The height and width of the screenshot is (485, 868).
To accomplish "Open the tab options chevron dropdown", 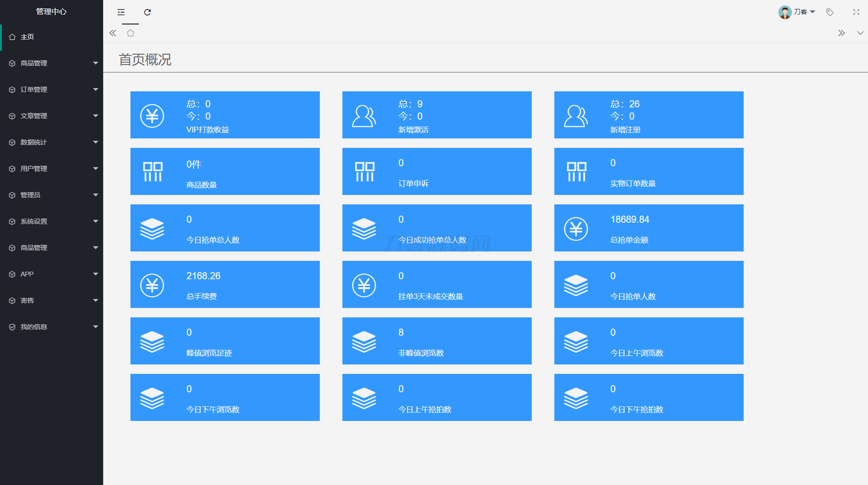I will coord(860,33).
